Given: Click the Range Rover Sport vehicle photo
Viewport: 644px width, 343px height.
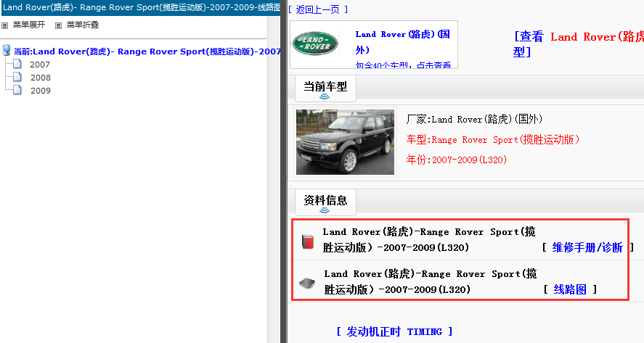Looking at the screenshot, I should pos(345,142).
